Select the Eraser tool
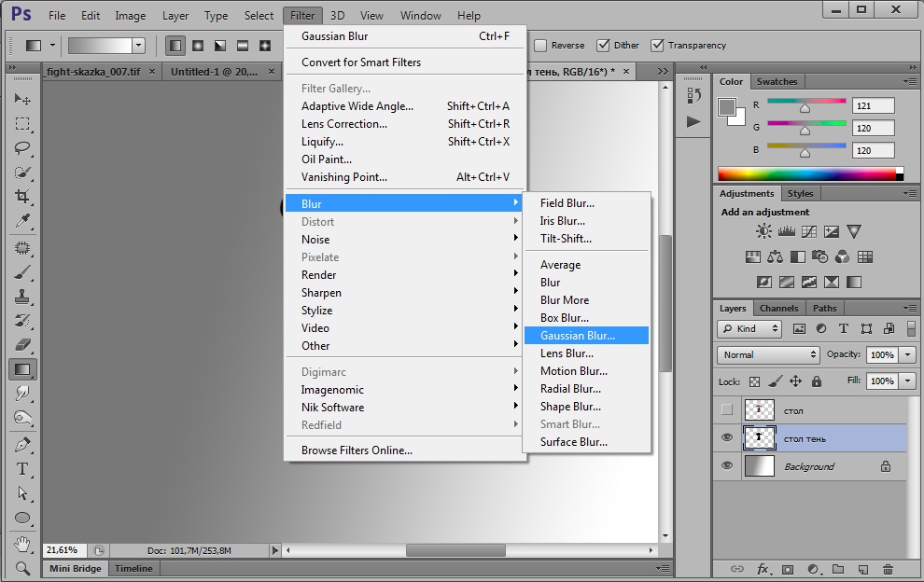 (22, 345)
